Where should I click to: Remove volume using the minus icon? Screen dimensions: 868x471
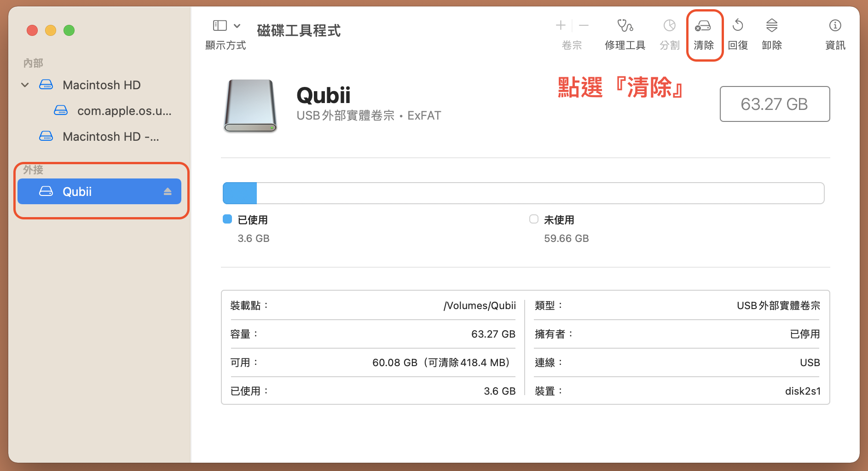[584, 25]
